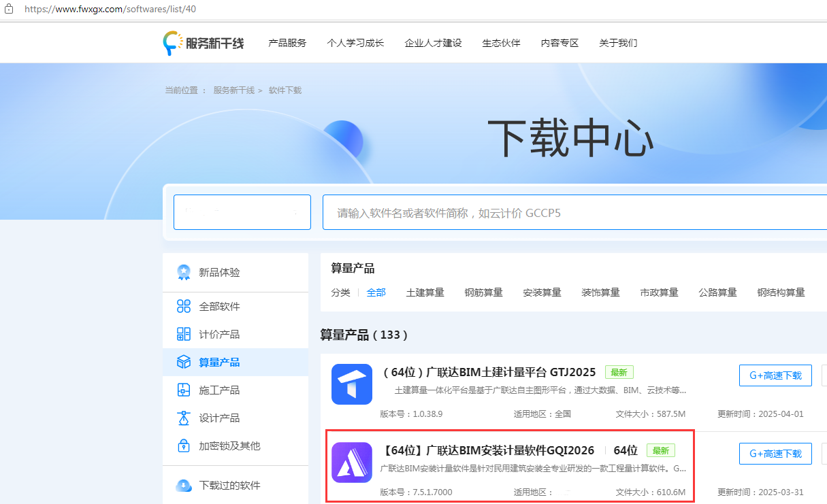Open the 关于我们 menu
This screenshot has height=504, width=827.
(618, 43)
